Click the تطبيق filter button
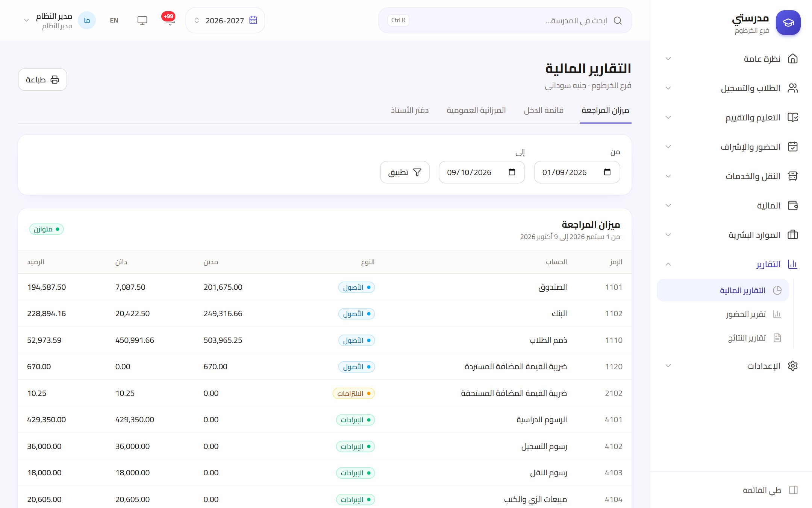This screenshot has width=812, height=508. pos(404,172)
